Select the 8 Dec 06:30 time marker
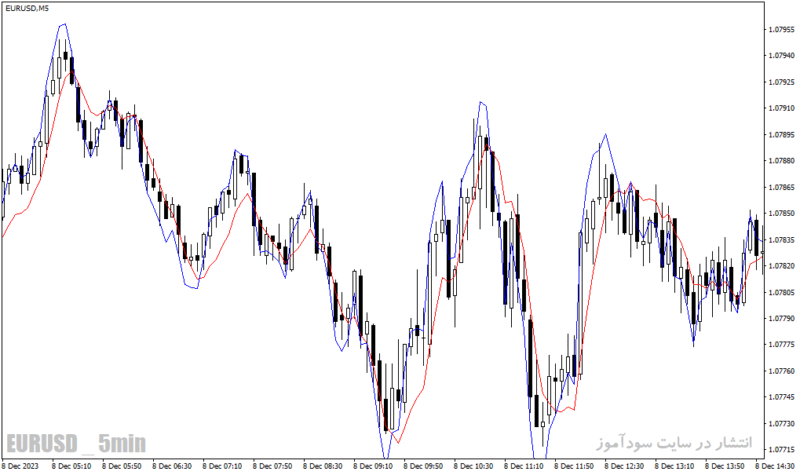The width and height of the screenshot is (800, 475). pos(172,466)
